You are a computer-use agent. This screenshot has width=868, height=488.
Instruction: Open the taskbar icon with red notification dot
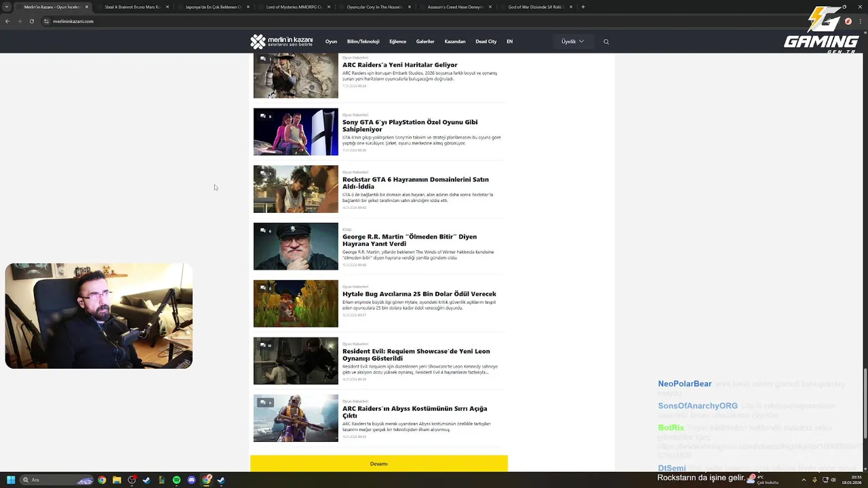pyautogui.click(x=132, y=480)
